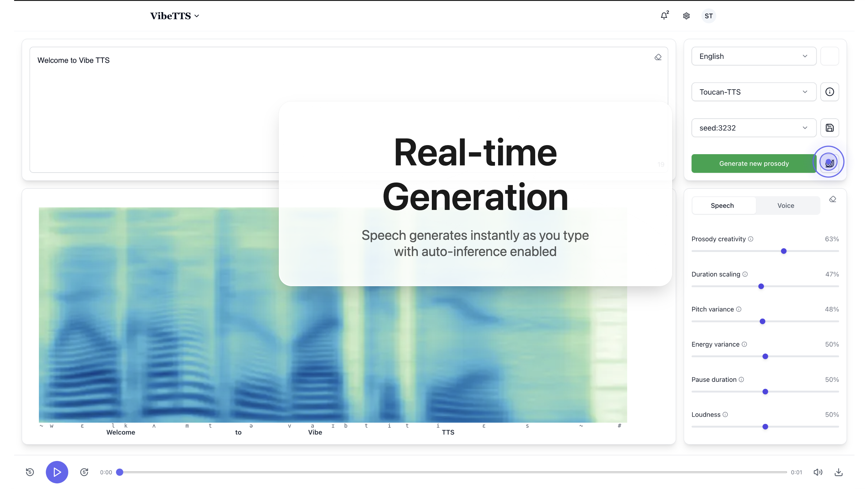Image resolution: width=868 pixels, height=489 pixels.
Task: Open the ST user avatar menu
Action: point(709,16)
